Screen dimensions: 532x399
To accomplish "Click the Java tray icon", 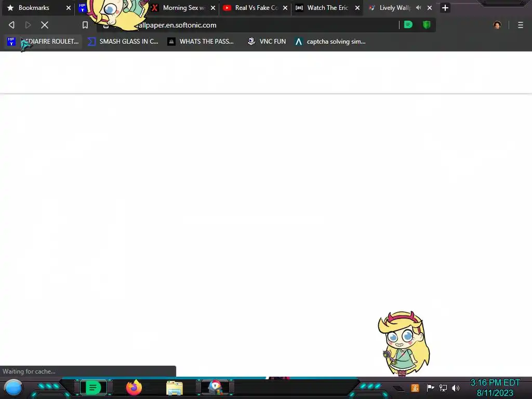I will 415,388.
